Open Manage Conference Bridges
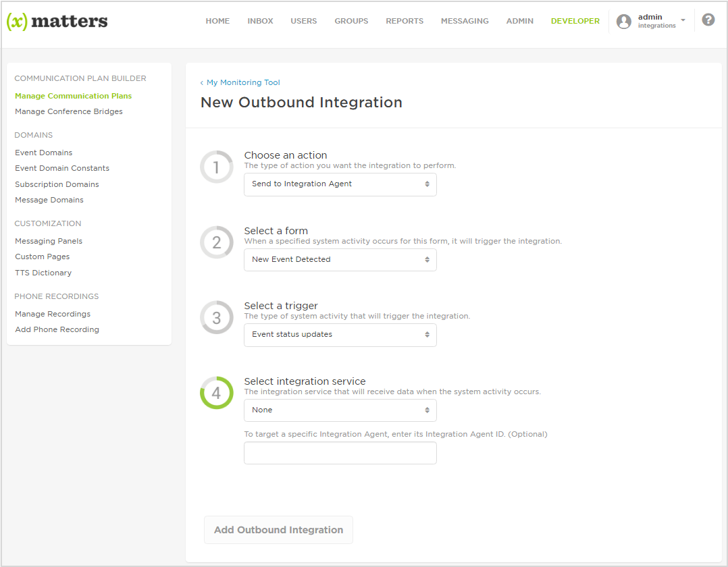Viewport: 728px width, 567px height. 69,111
